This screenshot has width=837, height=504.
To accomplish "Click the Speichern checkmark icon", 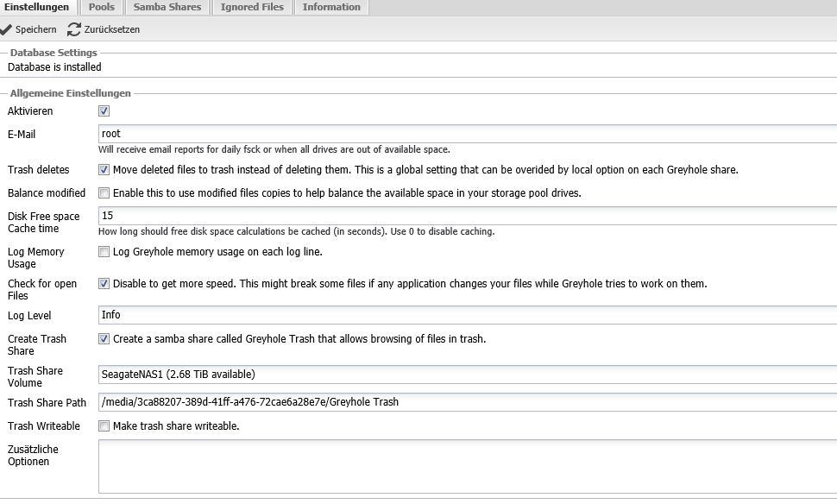I will [7, 29].
